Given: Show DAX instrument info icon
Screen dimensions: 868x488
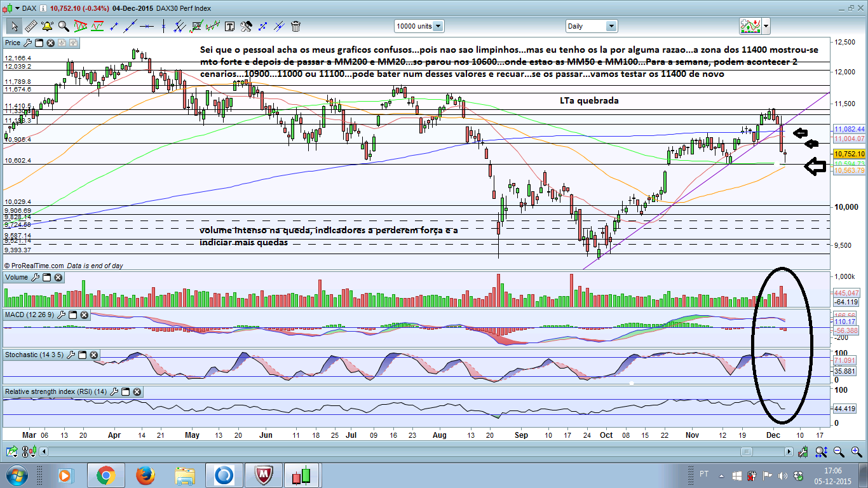Looking at the screenshot, I should [43, 8].
